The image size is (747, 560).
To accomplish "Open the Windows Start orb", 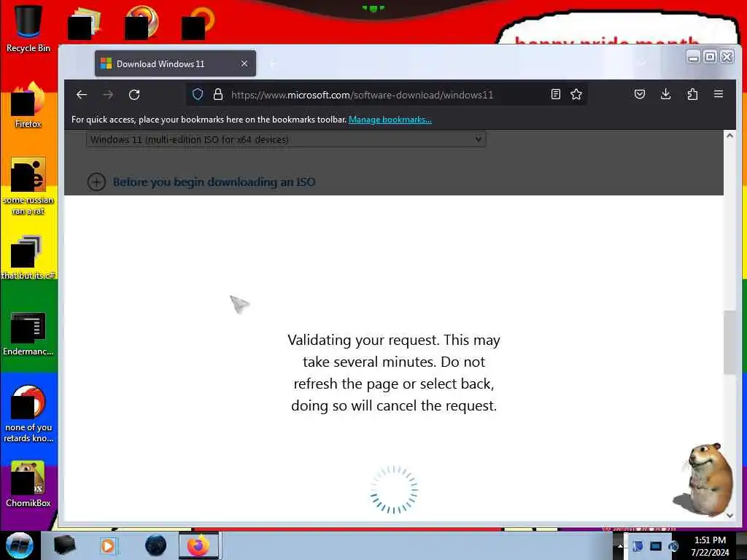I will [20, 545].
